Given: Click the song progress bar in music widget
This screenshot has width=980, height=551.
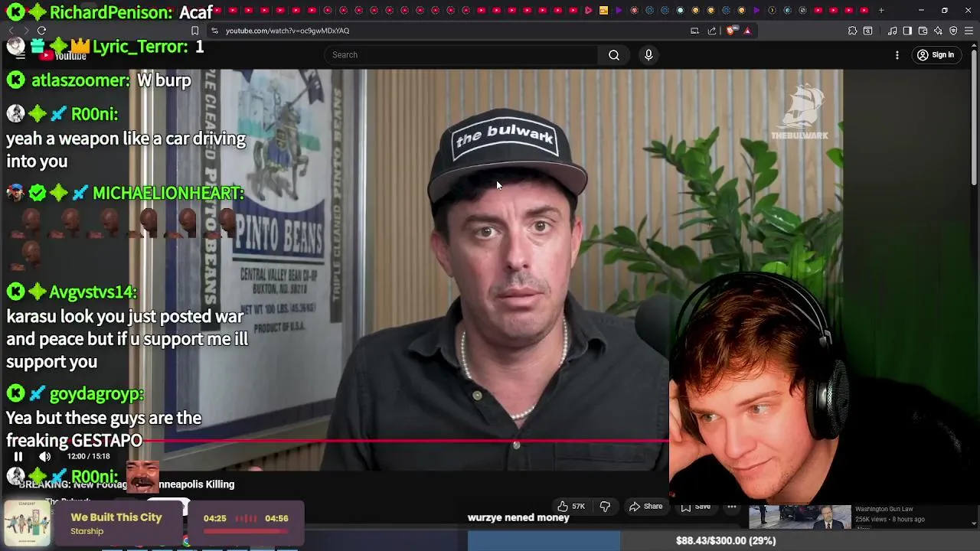Looking at the screenshot, I should click(x=246, y=531).
